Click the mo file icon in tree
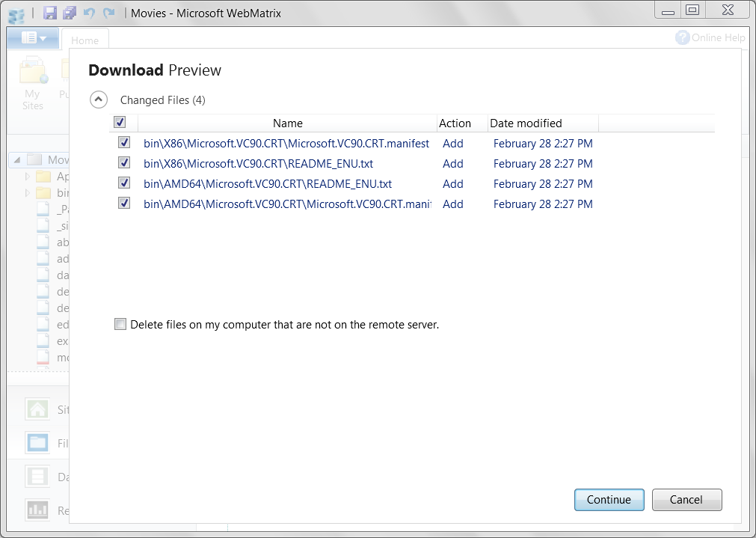 [x=43, y=357]
